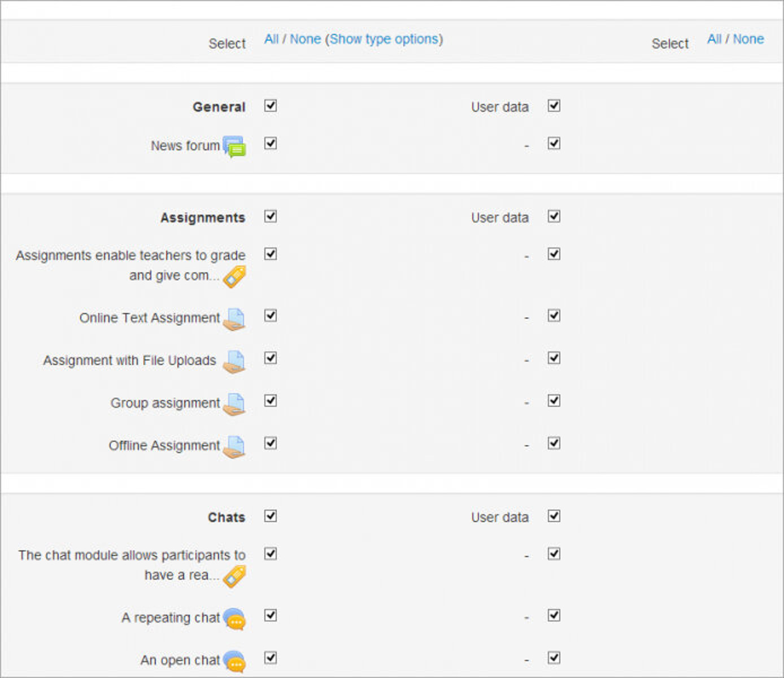Screen dimensions: 784x678
Task: Click the chat module label tag icon
Action: pos(234,576)
